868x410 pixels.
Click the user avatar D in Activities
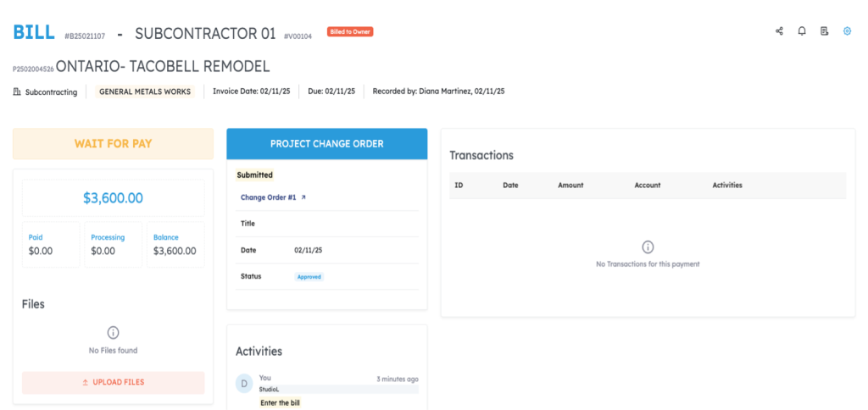click(x=244, y=384)
